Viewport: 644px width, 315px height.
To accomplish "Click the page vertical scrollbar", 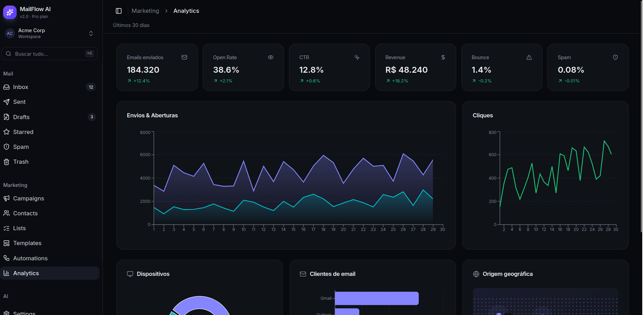I will 641,116.
